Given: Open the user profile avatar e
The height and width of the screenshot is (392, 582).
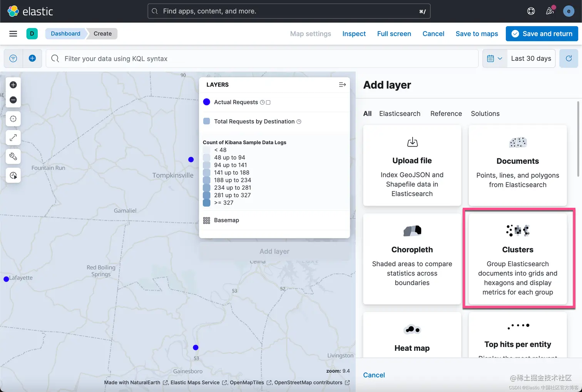Looking at the screenshot, I should coord(569,11).
